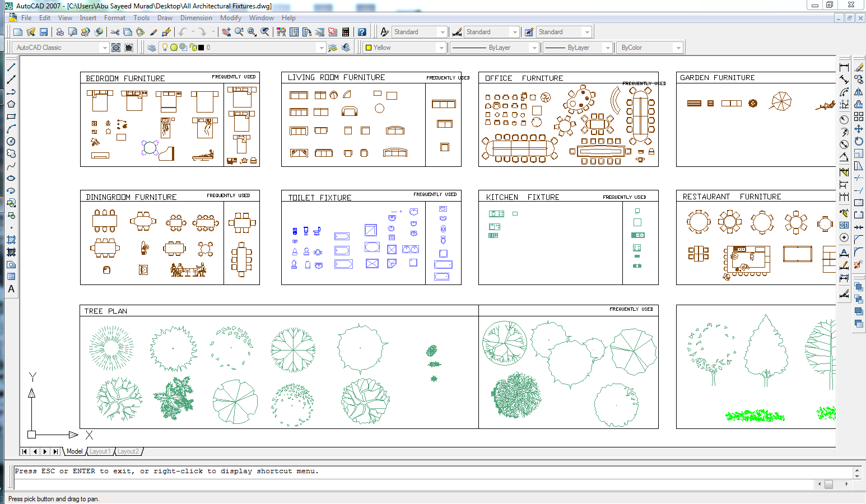
Task: Click the Plot (print) icon
Action: click(59, 32)
